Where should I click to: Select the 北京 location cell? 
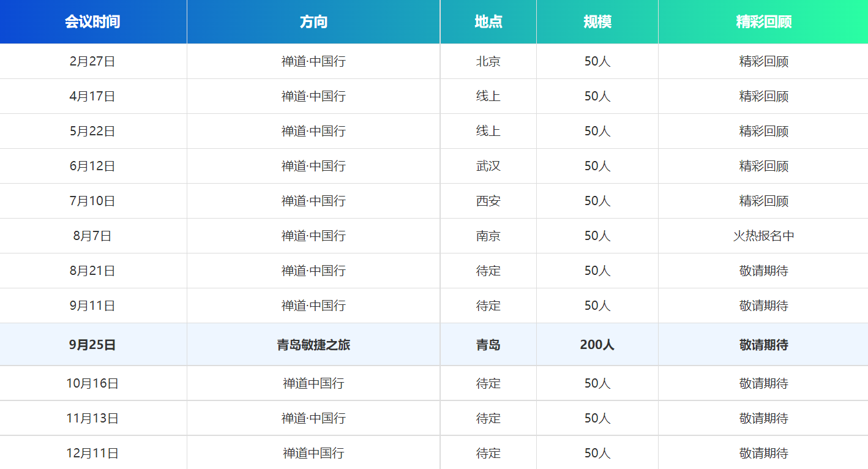point(488,61)
